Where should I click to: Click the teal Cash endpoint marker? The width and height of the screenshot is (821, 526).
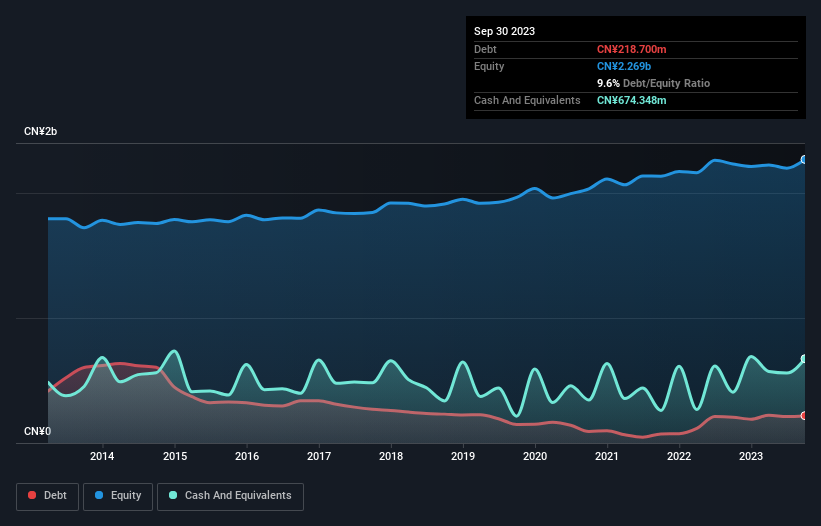coord(803,359)
